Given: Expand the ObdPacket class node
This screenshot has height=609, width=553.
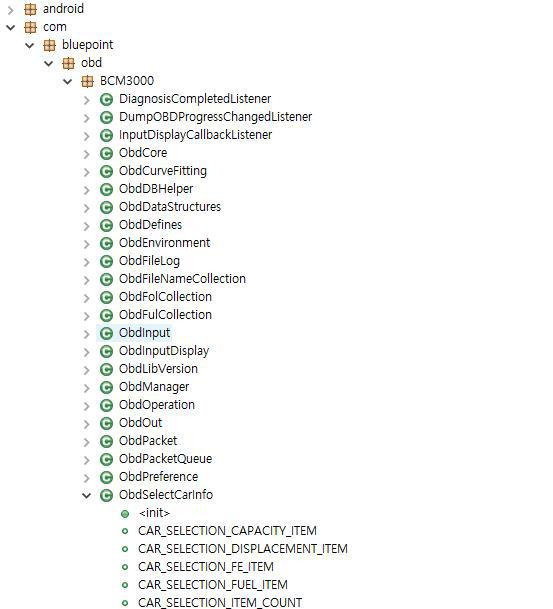Looking at the screenshot, I should (87, 442).
